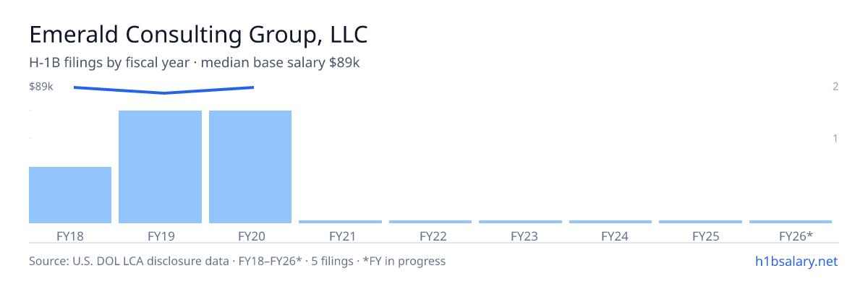Click the blue median salary line
The image size is (868, 289).
[x=163, y=90]
